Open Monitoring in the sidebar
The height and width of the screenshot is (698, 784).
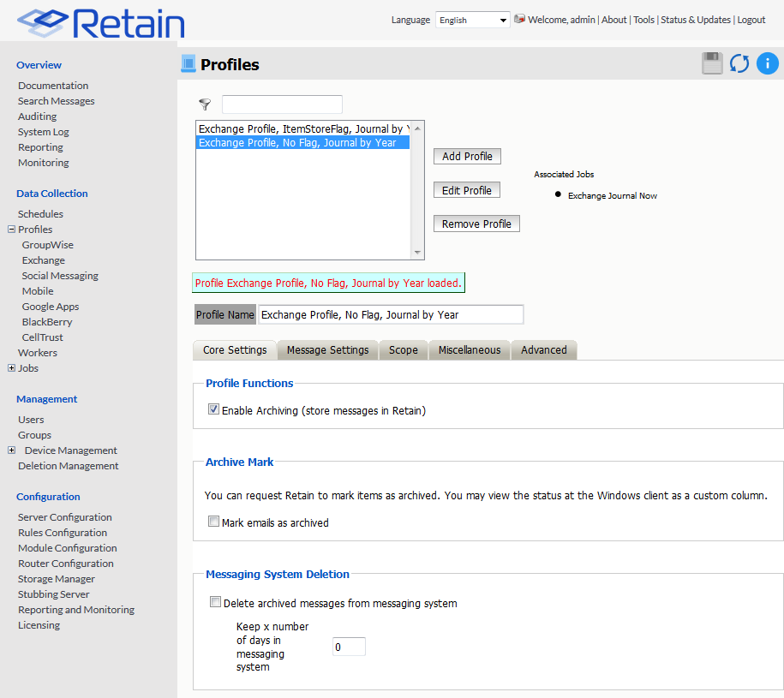click(x=44, y=163)
